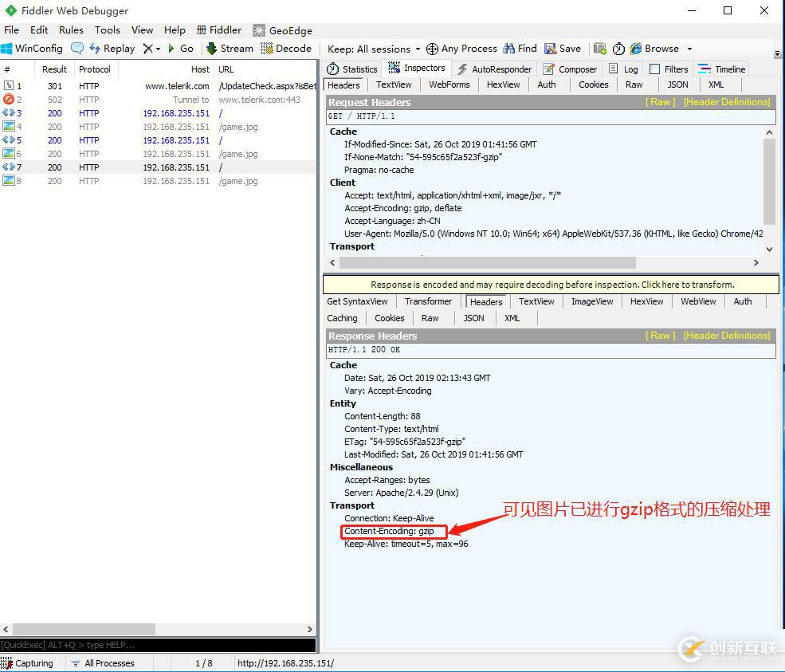Click the Stream download arrow icon
The height and width of the screenshot is (672, 785).
(212, 49)
